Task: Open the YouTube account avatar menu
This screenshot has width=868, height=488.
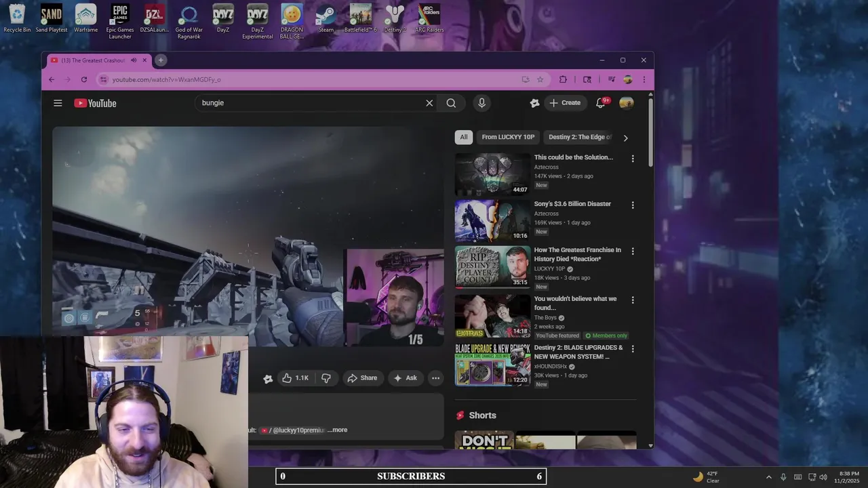Action: click(x=627, y=103)
